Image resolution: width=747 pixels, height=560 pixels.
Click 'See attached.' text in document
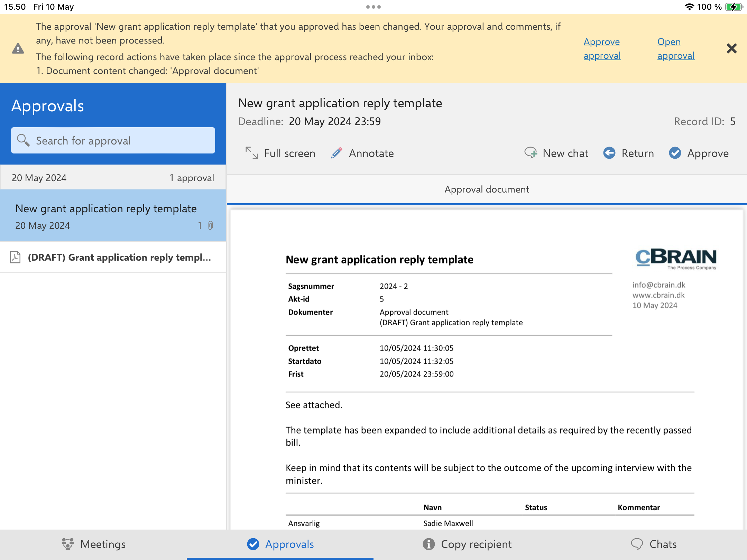(314, 405)
